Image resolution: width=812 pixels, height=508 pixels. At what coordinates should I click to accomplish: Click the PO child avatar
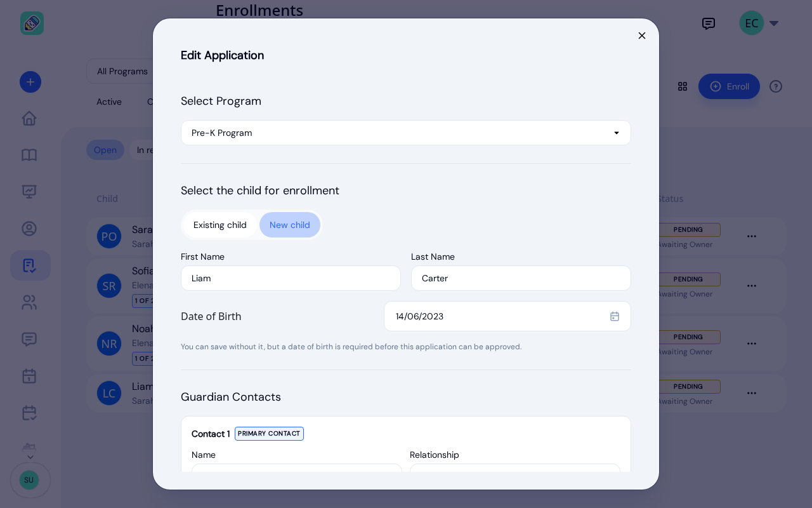pyautogui.click(x=109, y=236)
